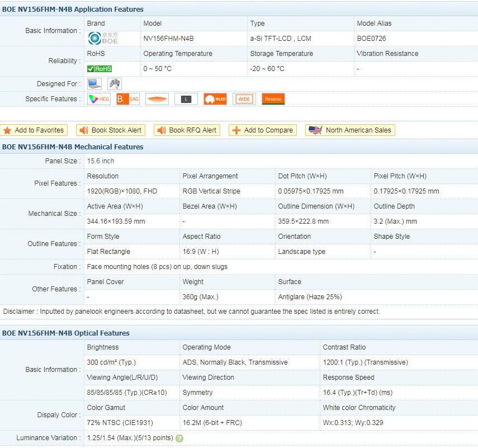Click the WLED backlight feature icon
Viewport: 478px width, 448px height.
215,99
